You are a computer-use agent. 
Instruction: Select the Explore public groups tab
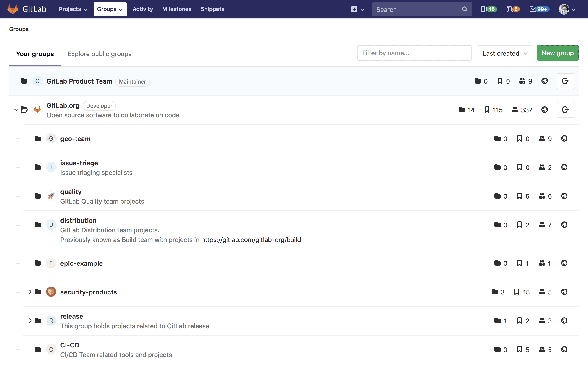[99, 54]
